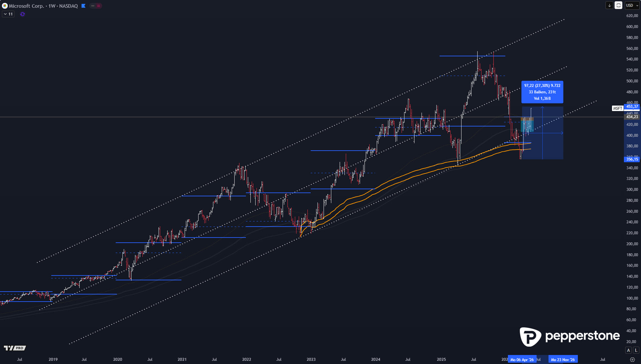The image size is (641, 364).
Task: Click the pink approximate-equals status pill
Action: coord(99,6)
